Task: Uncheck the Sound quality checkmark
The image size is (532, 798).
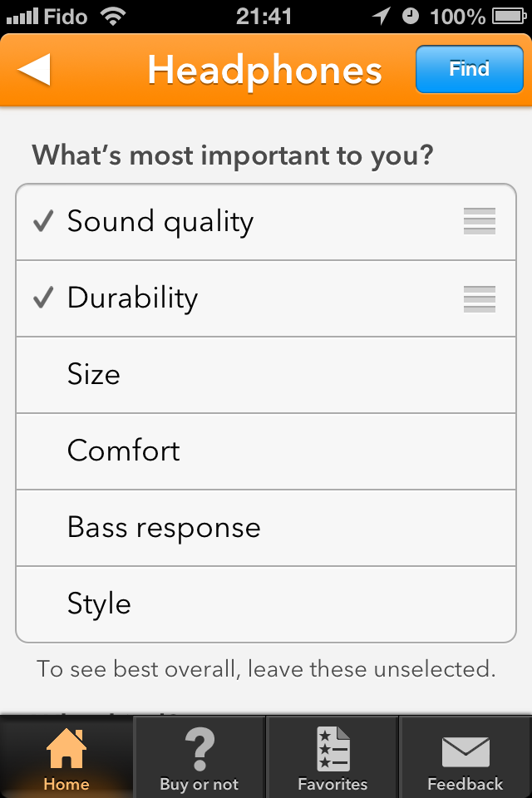Action: [43, 221]
